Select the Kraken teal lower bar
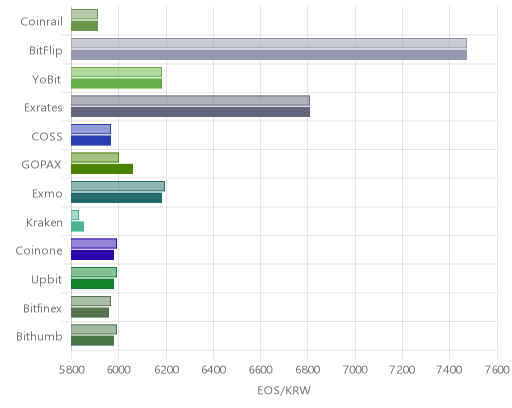Viewport: 512px width, 408px height. click(x=77, y=227)
